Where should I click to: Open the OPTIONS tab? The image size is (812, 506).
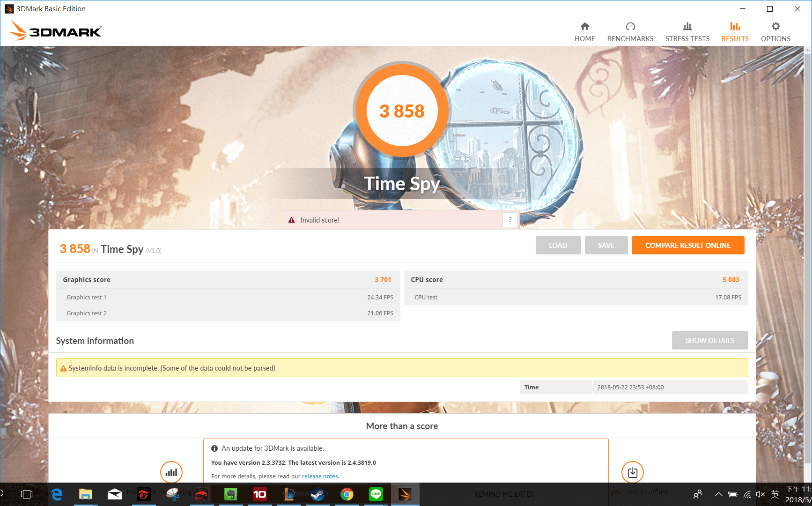(775, 32)
